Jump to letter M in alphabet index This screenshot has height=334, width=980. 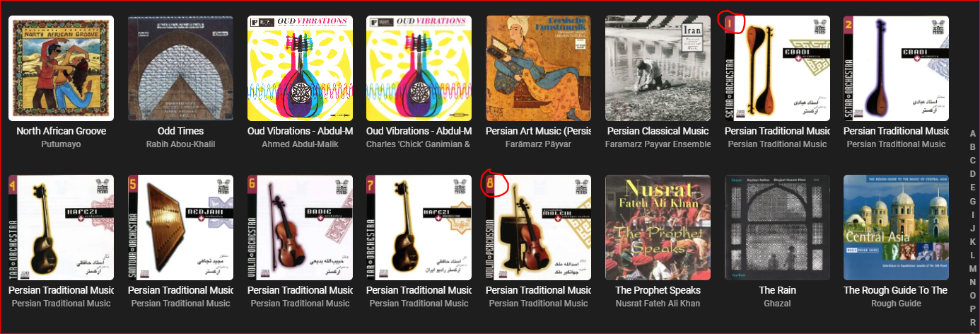[973, 269]
